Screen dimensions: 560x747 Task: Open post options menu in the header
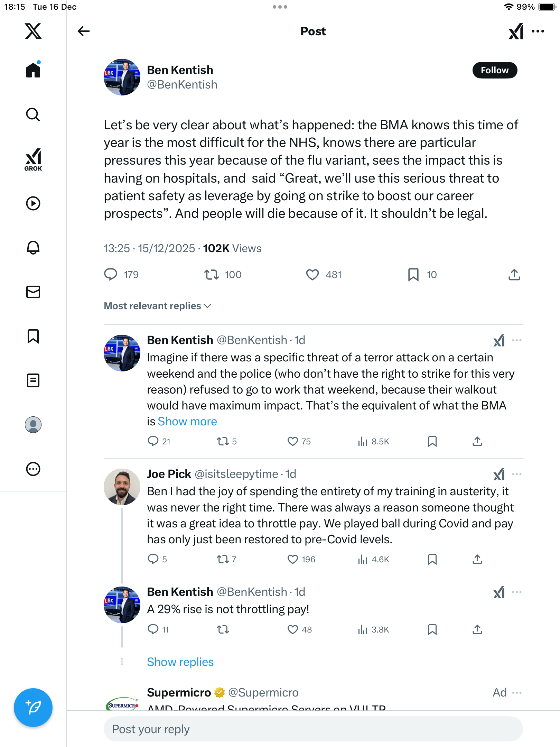click(x=538, y=31)
